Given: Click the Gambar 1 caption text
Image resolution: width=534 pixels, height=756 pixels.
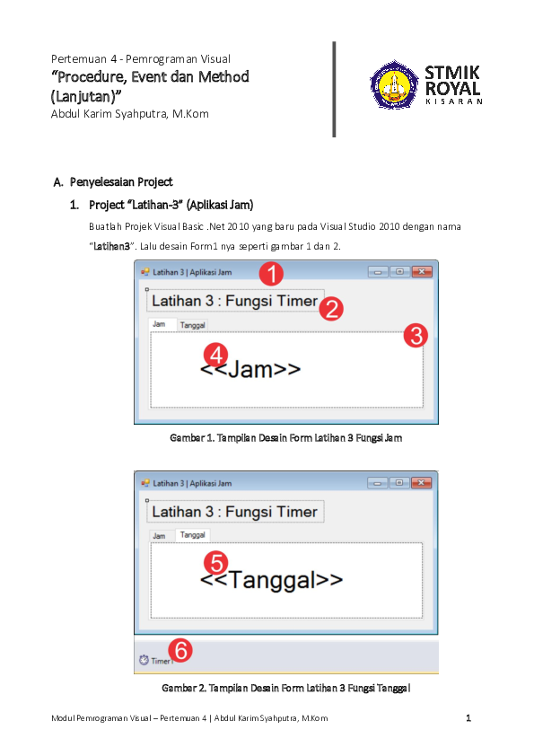Looking at the screenshot, I should (x=285, y=438).
